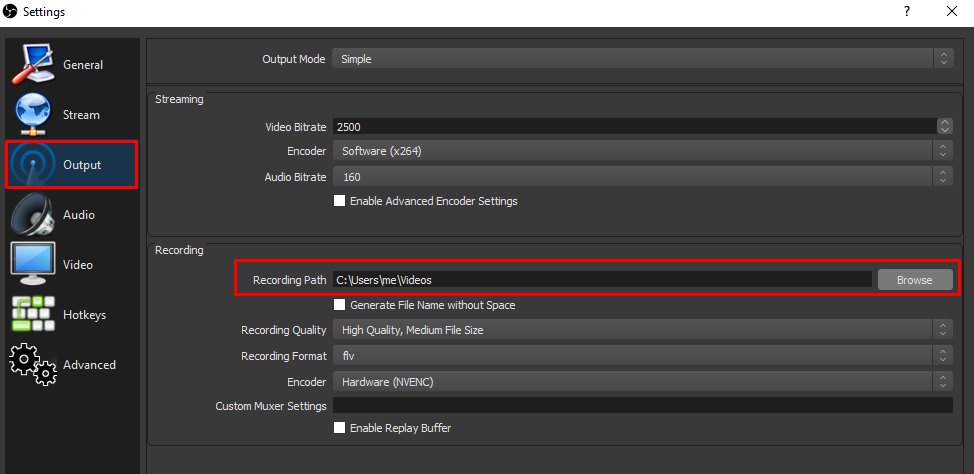This screenshot has height=474, width=974.
Task: Open the Output Mode dropdown
Action: [642, 59]
